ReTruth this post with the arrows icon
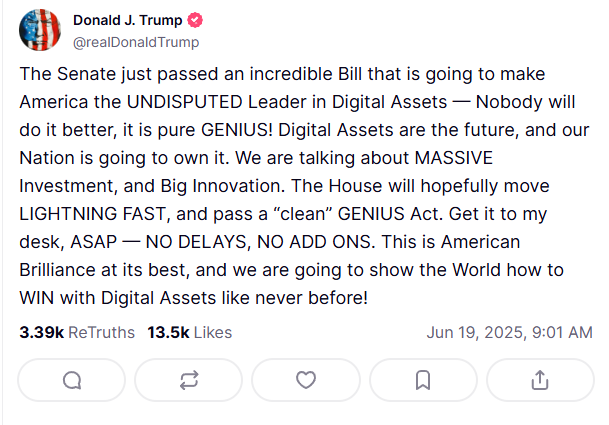The height and width of the screenshot is (425, 609). point(189,380)
